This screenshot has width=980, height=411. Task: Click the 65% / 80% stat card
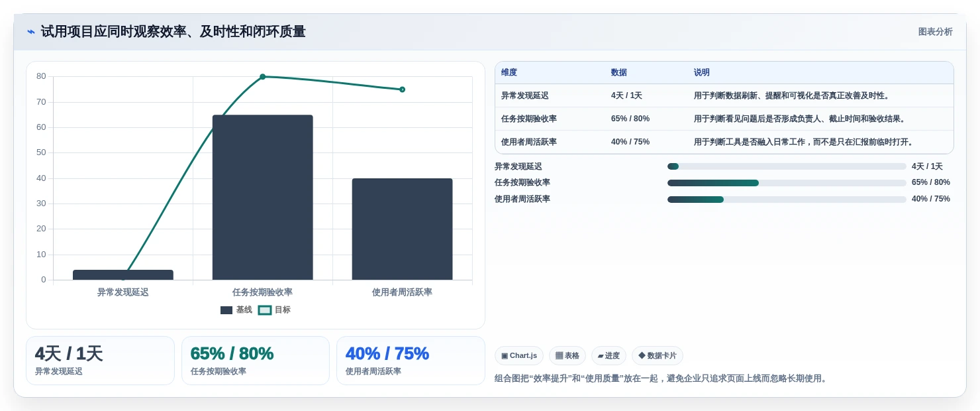[x=256, y=361]
